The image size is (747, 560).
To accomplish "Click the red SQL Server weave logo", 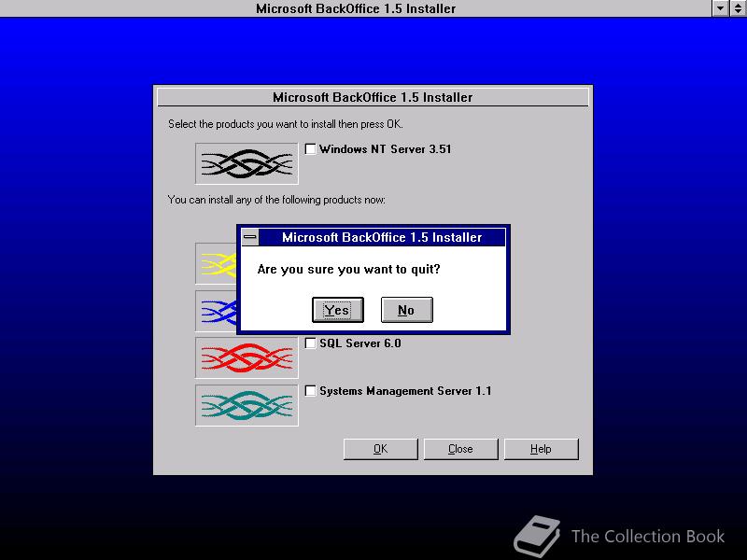I will coord(247,357).
